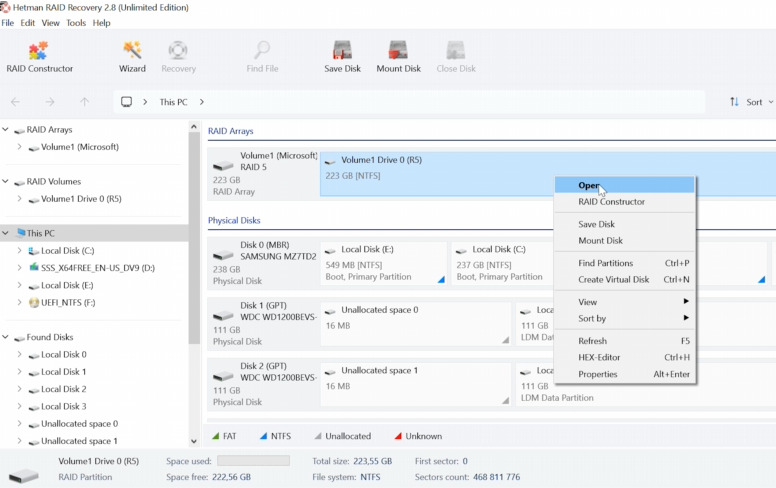Choose Open in context menu

625,185
